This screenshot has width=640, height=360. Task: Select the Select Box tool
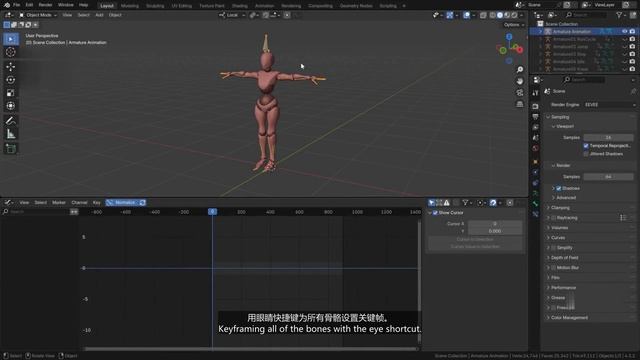point(11,39)
